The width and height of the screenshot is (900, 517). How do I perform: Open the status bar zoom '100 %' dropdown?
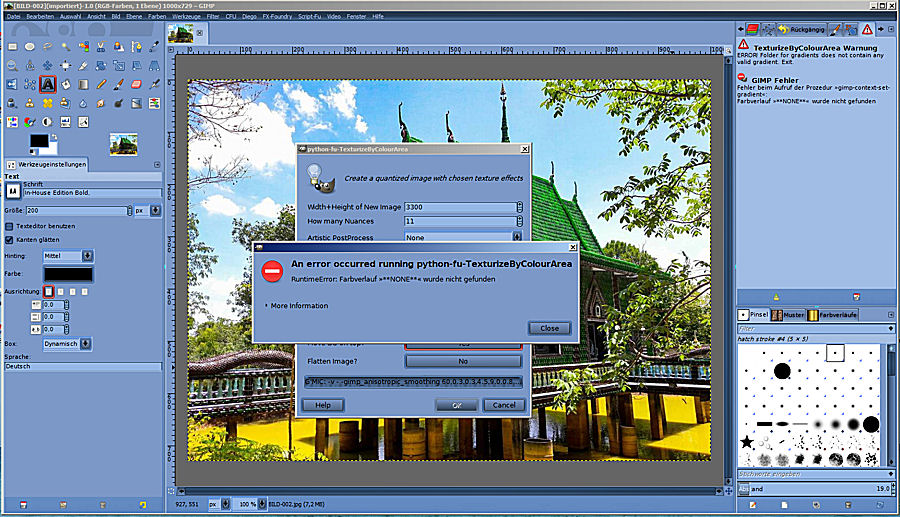(252, 504)
